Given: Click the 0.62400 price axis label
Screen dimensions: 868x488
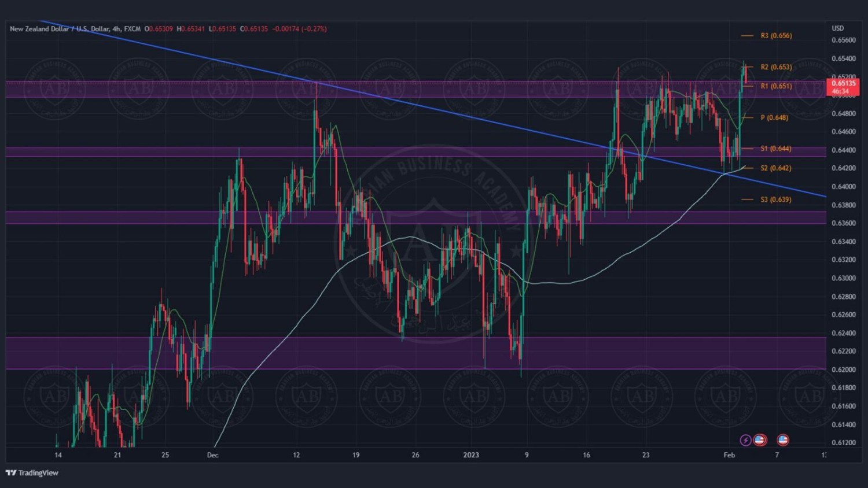Looking at the screenshot, I should 843,333.
